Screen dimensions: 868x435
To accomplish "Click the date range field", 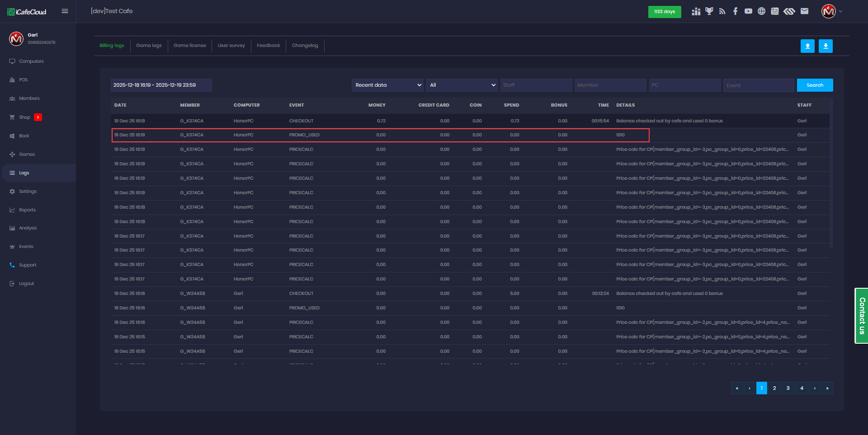I will [161, 85].
